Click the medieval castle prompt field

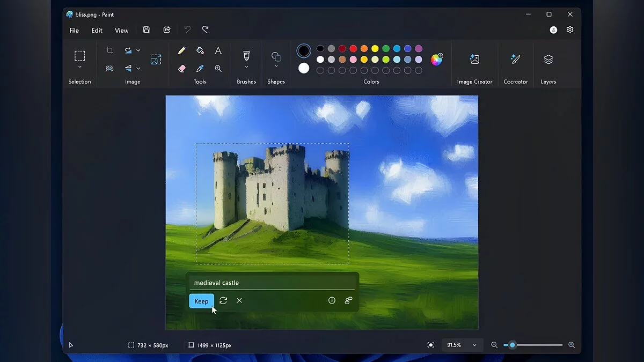(x=272, y=283)
